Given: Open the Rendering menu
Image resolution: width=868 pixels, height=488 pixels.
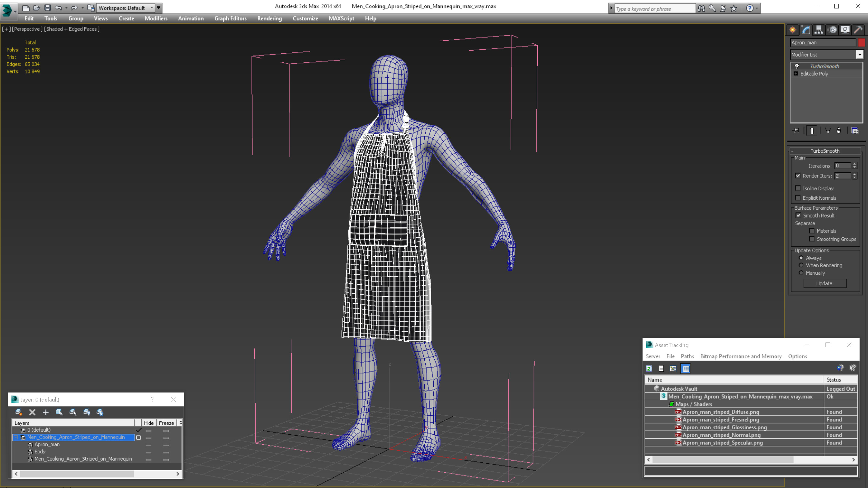Looking at the screenshot, I should click(269, 18).
